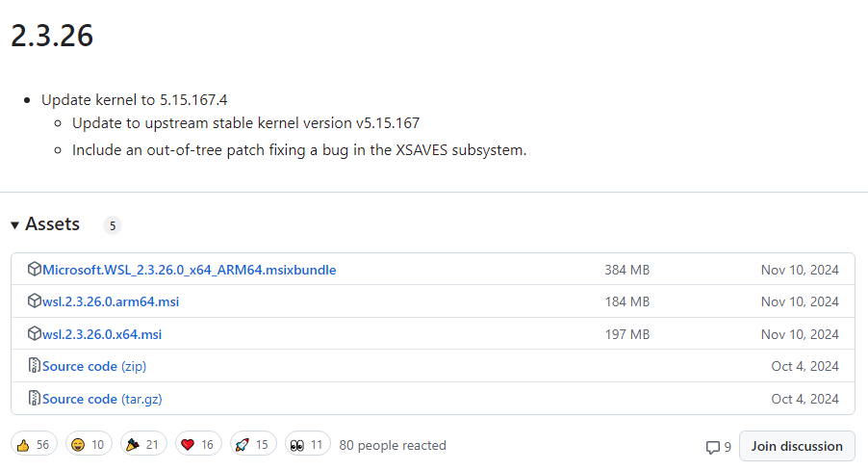Click the package icon beside the msixbundle file
The width and height of the screenshot is (868, 471).
tap(35, 270)
